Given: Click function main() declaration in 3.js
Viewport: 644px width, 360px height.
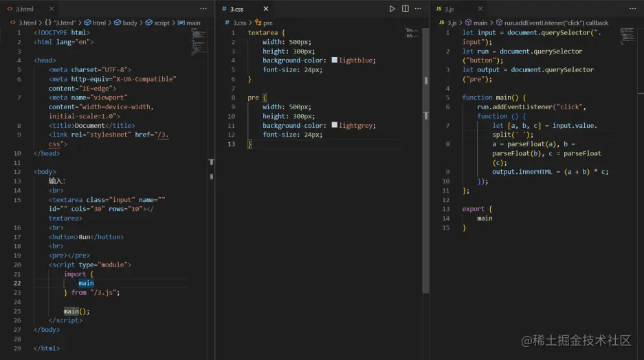Looking at the screenshot, I should pyautogui.click(x=493, y=98).
